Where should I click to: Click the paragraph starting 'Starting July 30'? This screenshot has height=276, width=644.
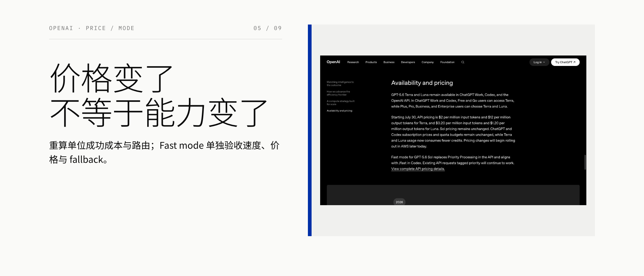point(453,132)
